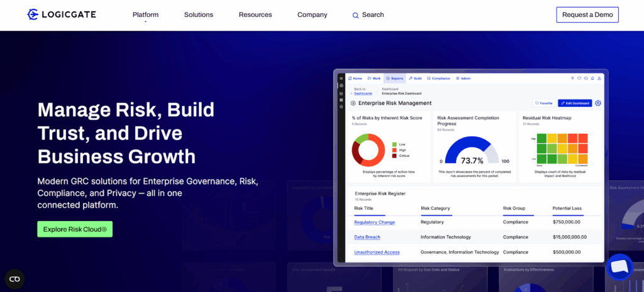Expand the Platform menu

click(145, 14)
